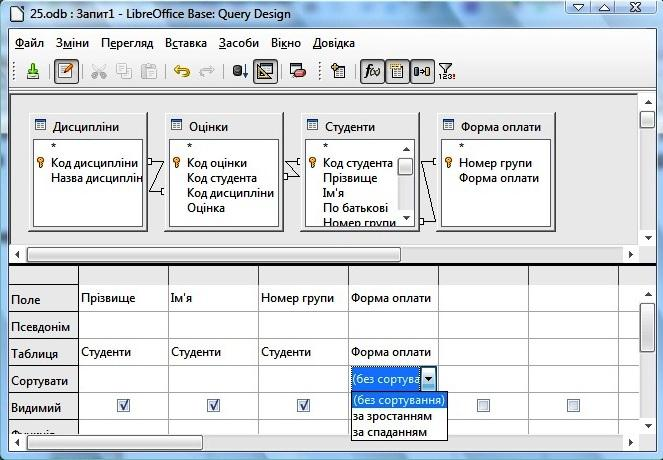Click the Поле cell containing Прізвище
The image size is (663, 460).
[x=123, y=298]
